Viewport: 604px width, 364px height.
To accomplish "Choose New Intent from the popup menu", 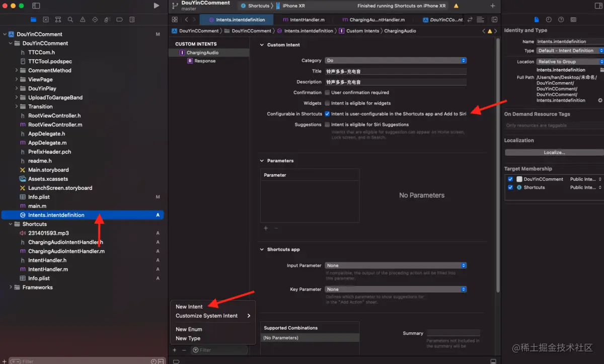I will [x=189, y=307].
